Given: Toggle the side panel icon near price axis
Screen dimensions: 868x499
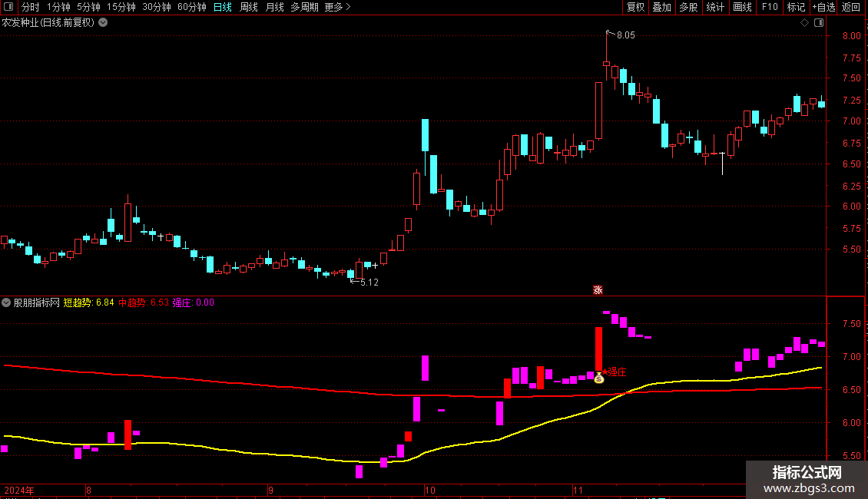Looking at the screenshot, I should click(819, 23).
